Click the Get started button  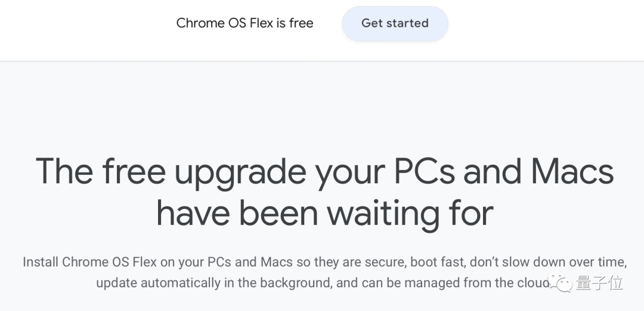[x=395, y=24]
